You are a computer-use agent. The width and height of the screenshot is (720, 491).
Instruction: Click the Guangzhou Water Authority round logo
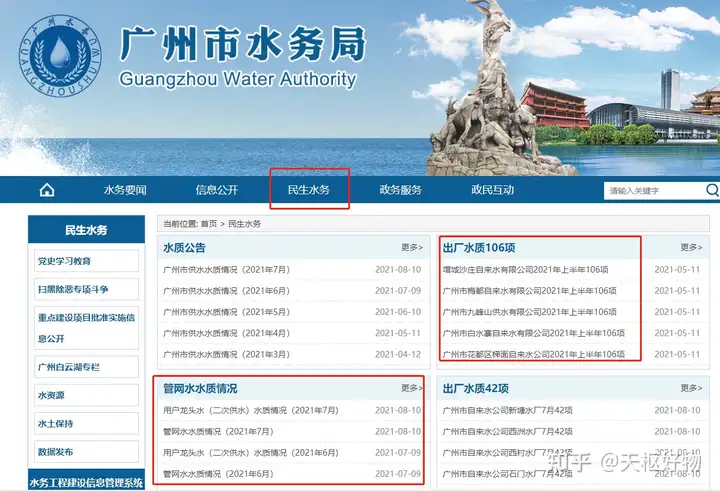60,56
